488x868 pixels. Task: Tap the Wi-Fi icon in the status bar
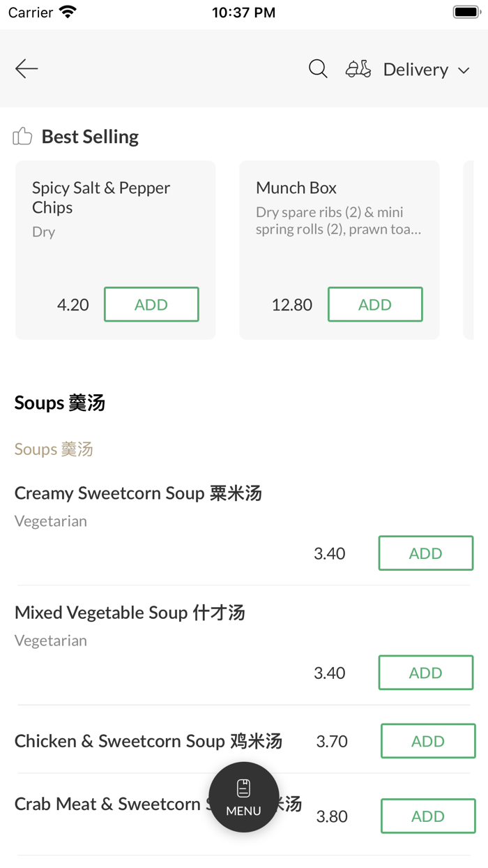67,11
